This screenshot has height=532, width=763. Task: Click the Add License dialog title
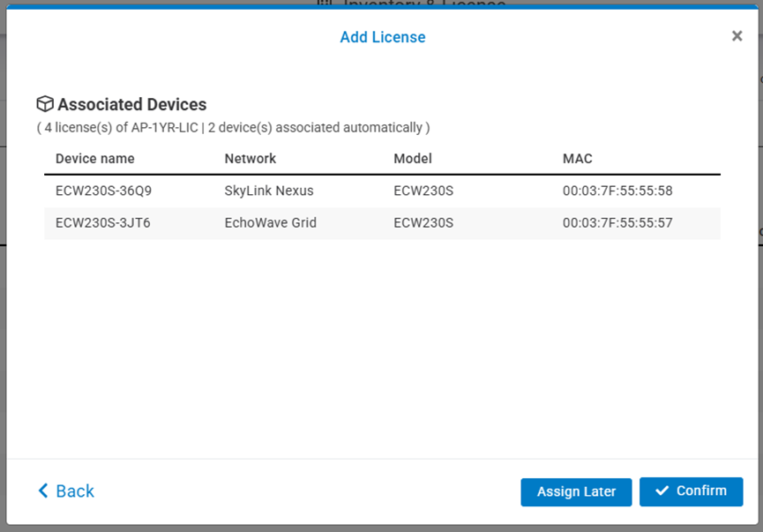[383, 37]
